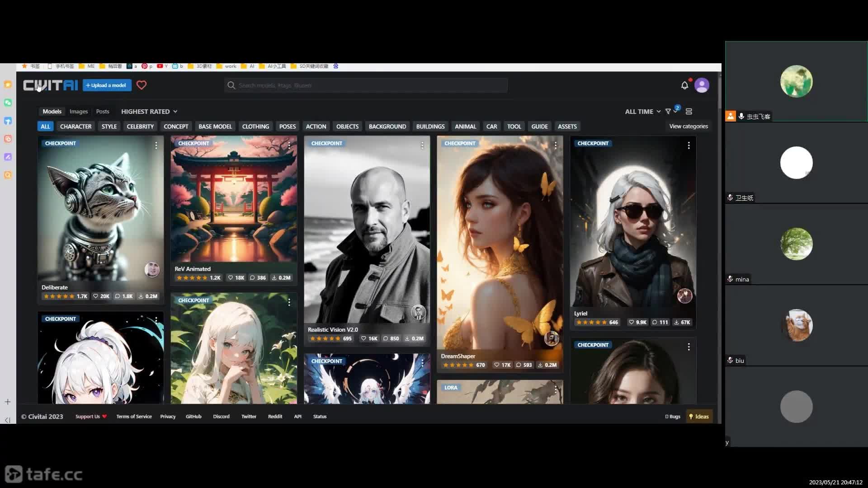Open the ReV Animated torii gate thumbnail
This screenshot has width=868, height=488.
[234, 199]
